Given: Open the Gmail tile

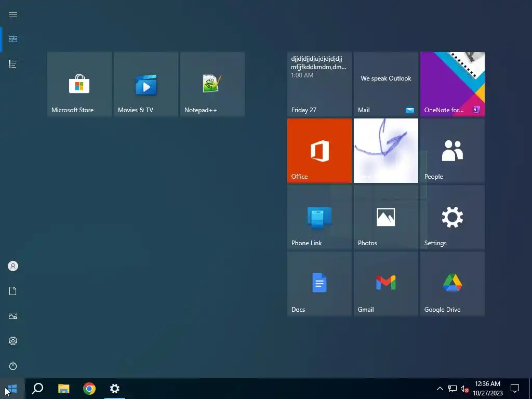Looking at the screenshot, I should pyautogui.click(x=386, y=284).
